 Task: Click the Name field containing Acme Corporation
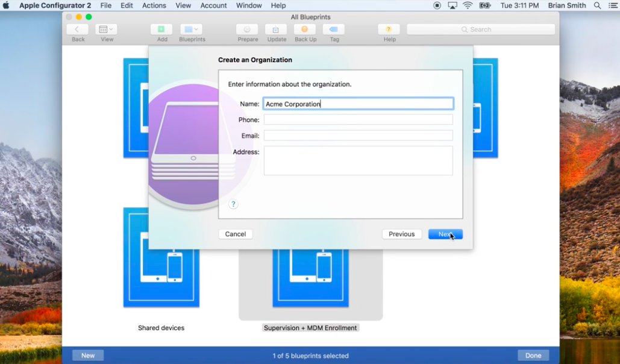click(x=359, y=104)
